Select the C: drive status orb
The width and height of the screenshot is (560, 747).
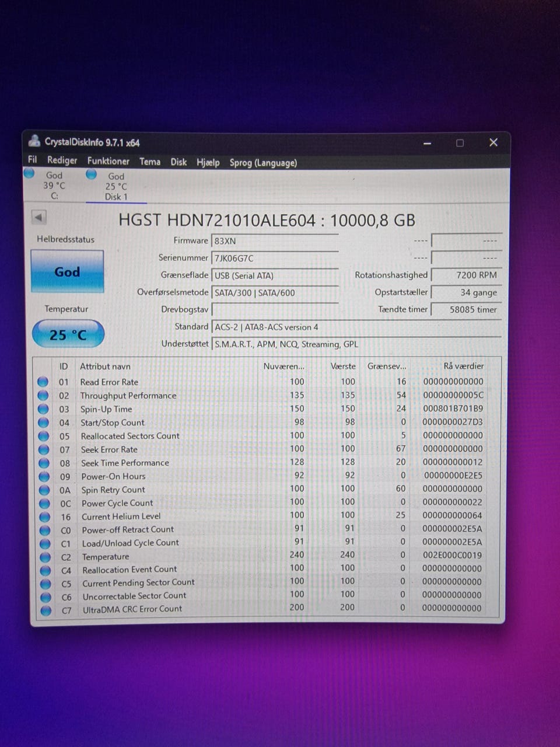(29, 173)
